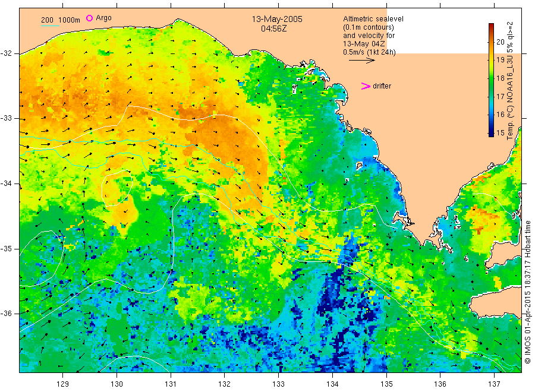The height and width of the screenshot is (392, 535).
Task: Click the cyan 200m contour legend line
Action: click(x=50, y=26)
